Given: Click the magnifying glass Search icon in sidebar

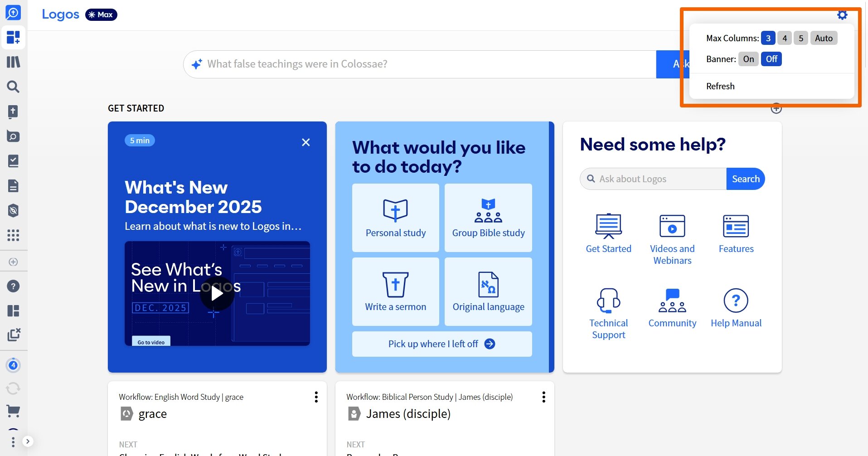Looking at the screenshot, I should (x=13, y=87).
